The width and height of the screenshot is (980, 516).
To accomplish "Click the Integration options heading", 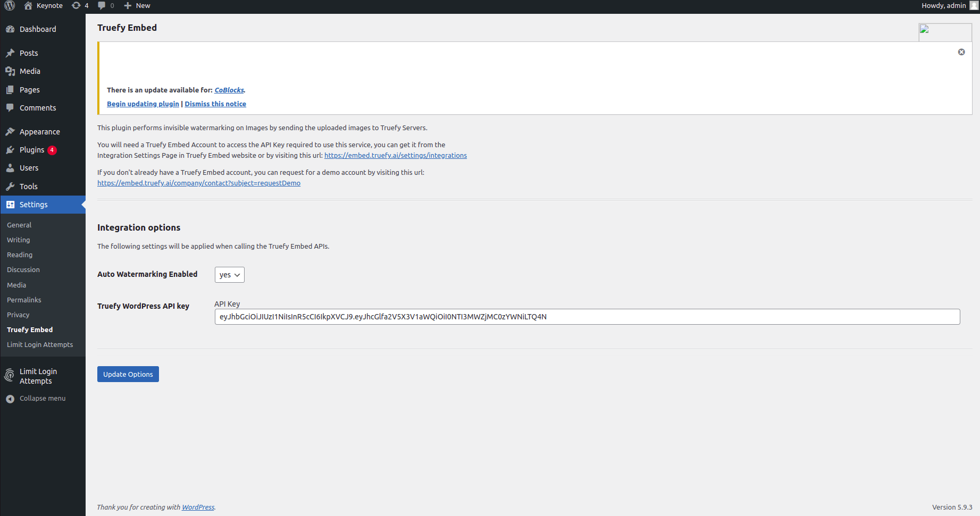I will coord(139,227).
